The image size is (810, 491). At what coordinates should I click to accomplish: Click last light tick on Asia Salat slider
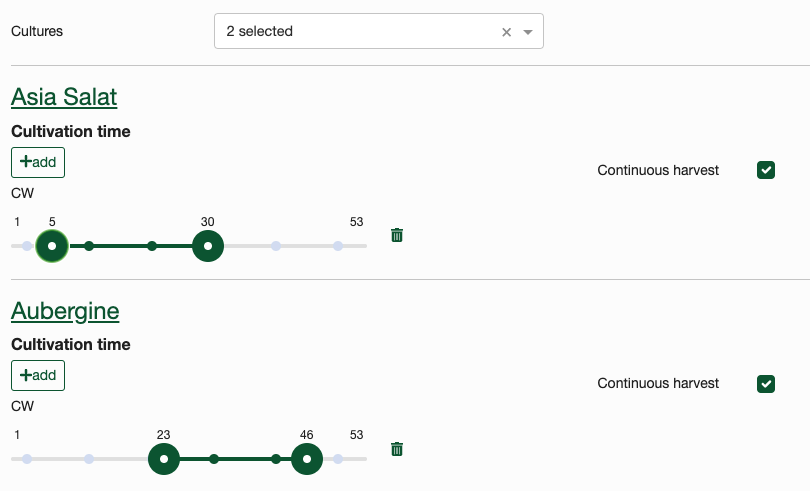pos(338,246)
